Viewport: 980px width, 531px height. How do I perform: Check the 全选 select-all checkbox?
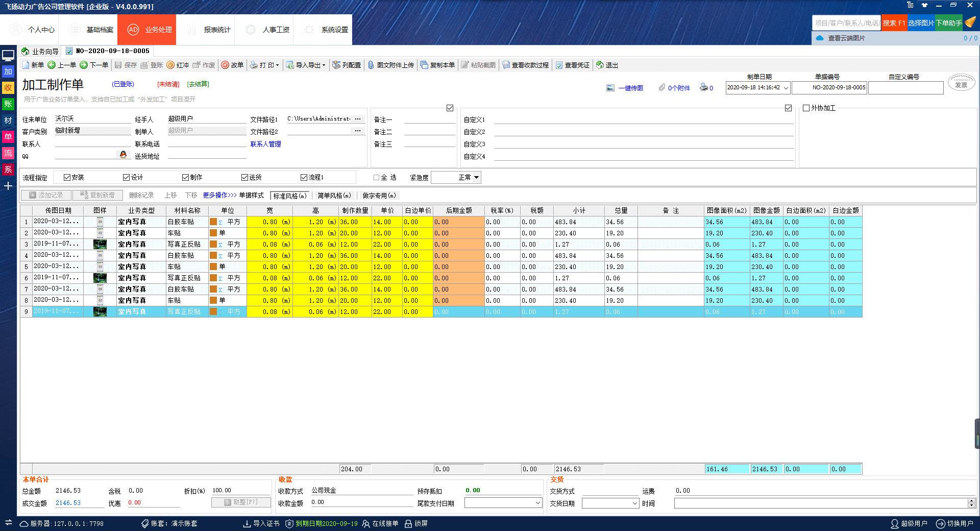click(x=377, y=178)
